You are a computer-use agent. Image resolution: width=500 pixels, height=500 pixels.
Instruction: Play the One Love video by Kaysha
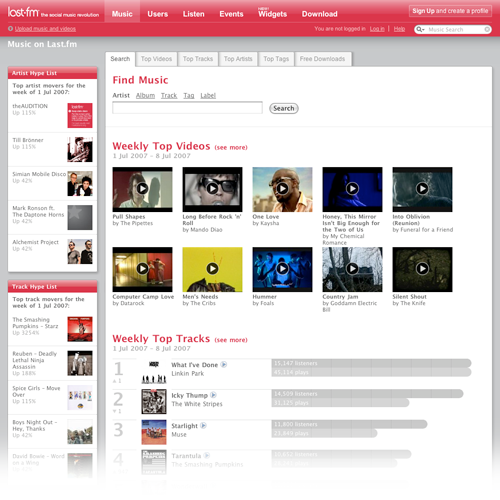[282, 189]
